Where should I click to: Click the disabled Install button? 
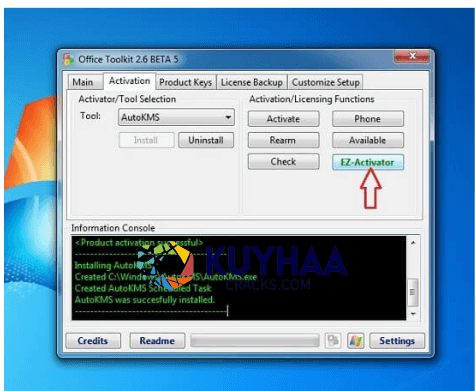[146, 140]
